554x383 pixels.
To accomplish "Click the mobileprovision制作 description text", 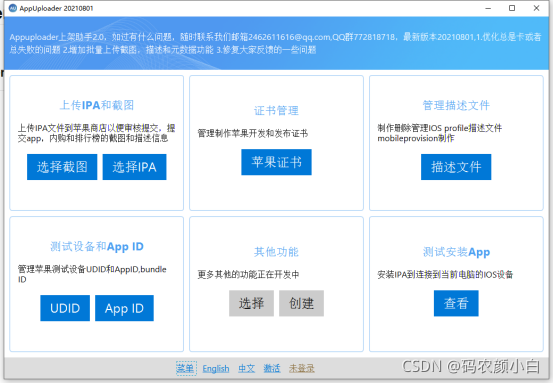I will (416, 138).
